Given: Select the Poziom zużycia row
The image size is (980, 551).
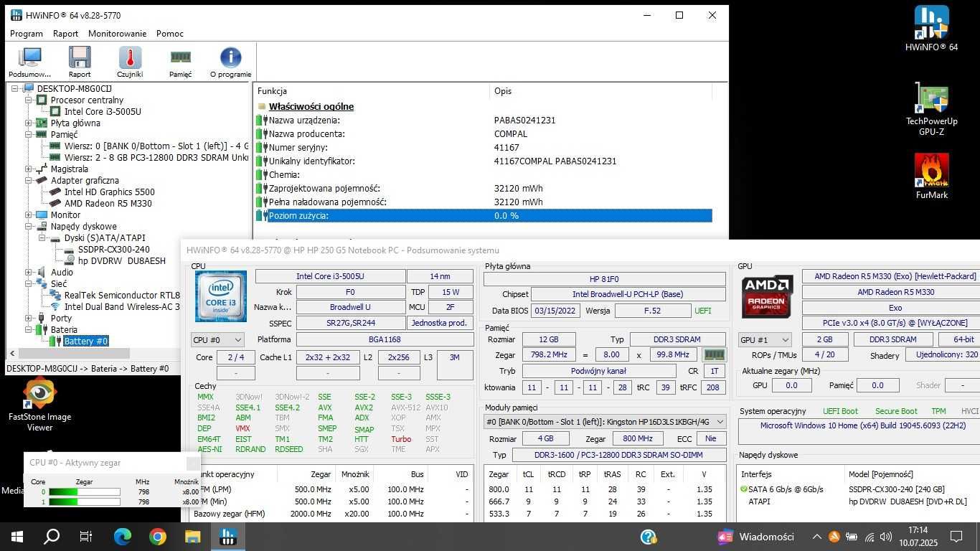Looking at the screenshot, I should (x=484, y=215).
